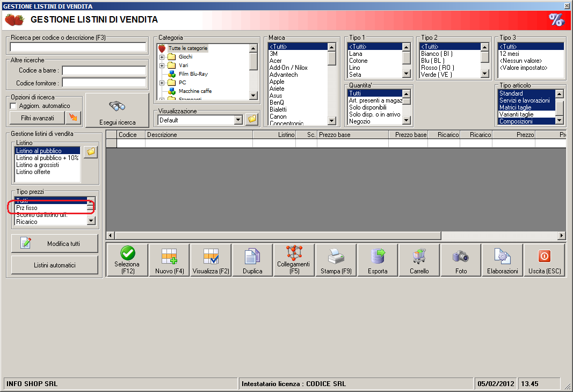
Task: Click the Sc. column header
Action: coord(306,135)
